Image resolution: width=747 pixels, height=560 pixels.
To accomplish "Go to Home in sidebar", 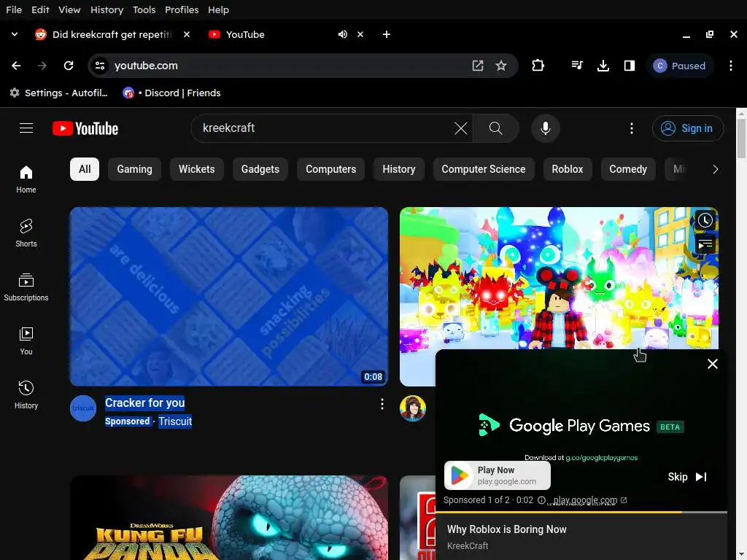I will [26, 179].
